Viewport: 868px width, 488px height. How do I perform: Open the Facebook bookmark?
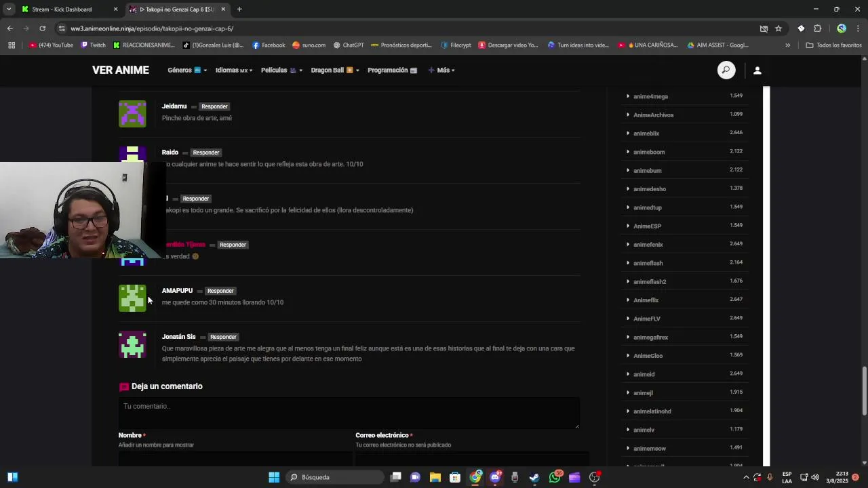[x=269, y=45]
